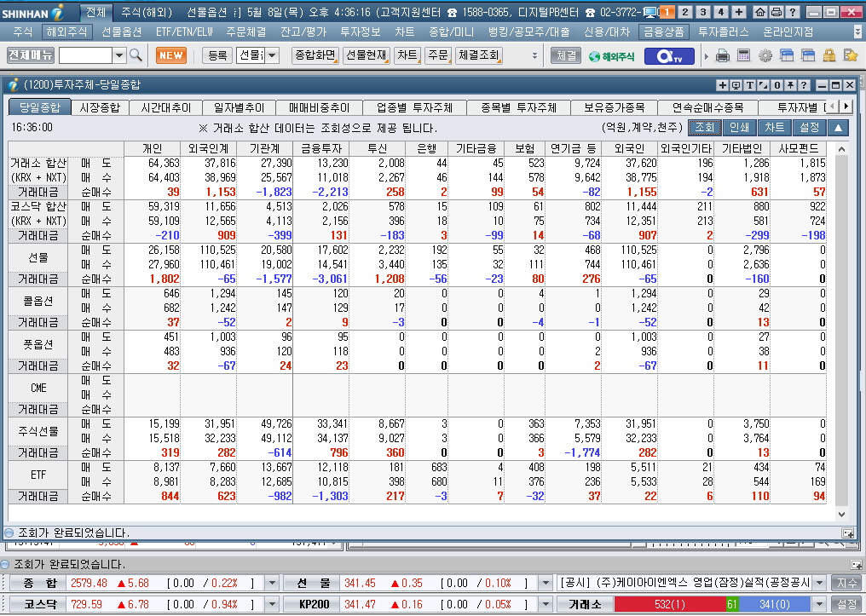Expand the toolbar overflow chevron near 체결조회
The image size is (866, 616).
click(534, 55)
